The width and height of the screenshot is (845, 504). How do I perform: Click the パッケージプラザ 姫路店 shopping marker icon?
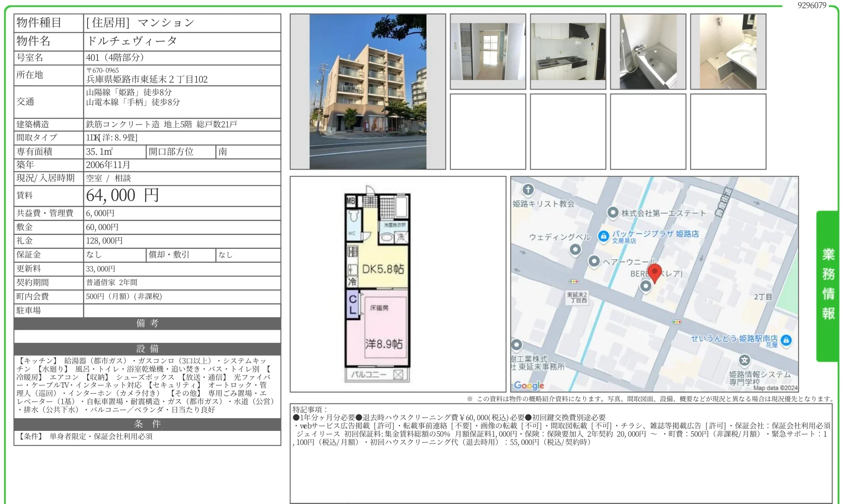click(603, 236)
